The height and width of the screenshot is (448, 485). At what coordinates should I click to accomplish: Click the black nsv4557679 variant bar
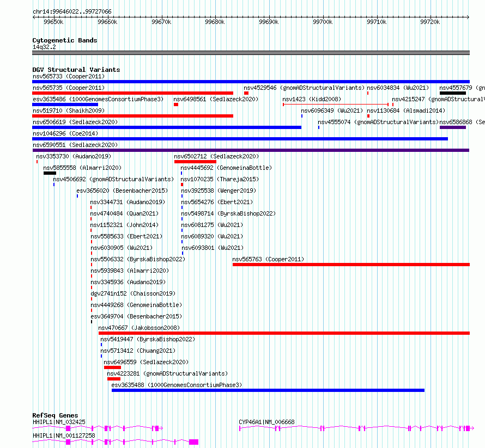coord(453,93)
